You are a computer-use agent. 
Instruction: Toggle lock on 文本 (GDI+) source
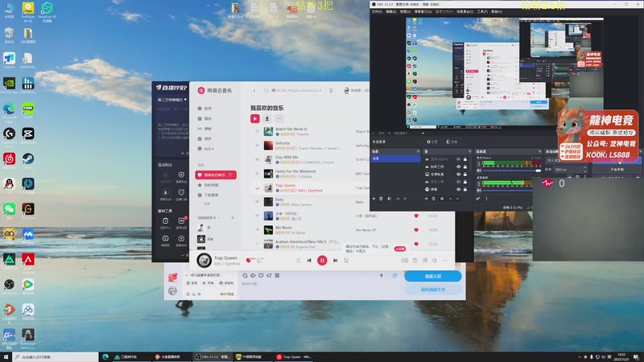[465, 159]
